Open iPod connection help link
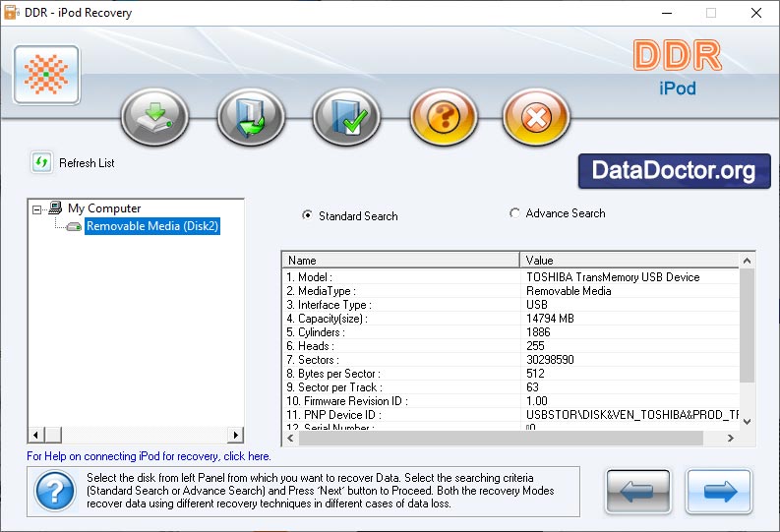The height and width of the screenshot is (532, 780). 149,456
